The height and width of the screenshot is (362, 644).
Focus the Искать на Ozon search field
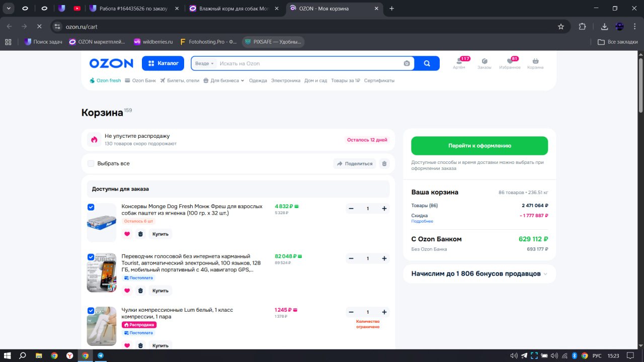(309, 63)
